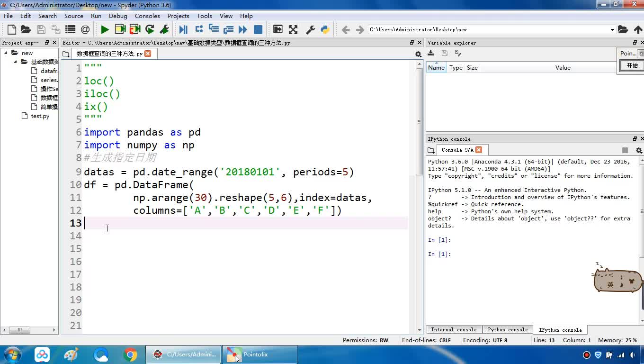Open the Preferences wrench icon
This screenshot has height=364, width=644.
(311, 29)
